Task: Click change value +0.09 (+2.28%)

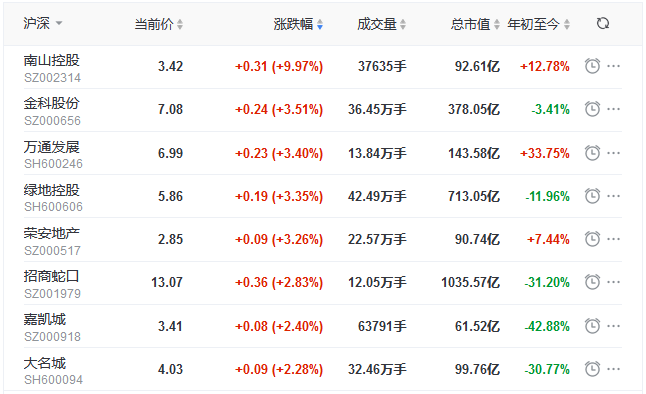Action: (x=279, y=369)
